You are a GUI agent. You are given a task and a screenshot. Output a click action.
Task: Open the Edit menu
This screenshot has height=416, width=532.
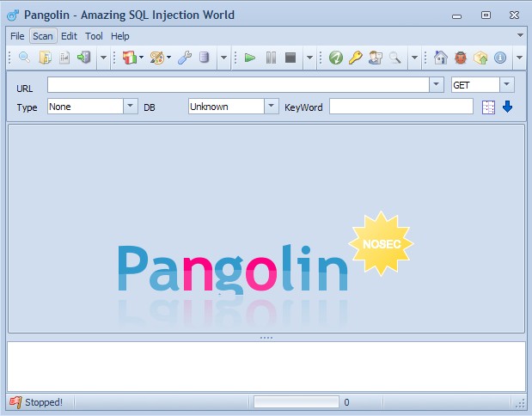coord(69,36)
